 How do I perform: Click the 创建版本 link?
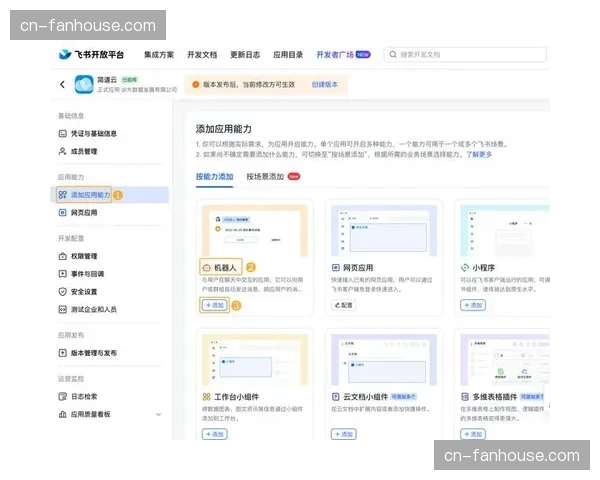(324, 85)
